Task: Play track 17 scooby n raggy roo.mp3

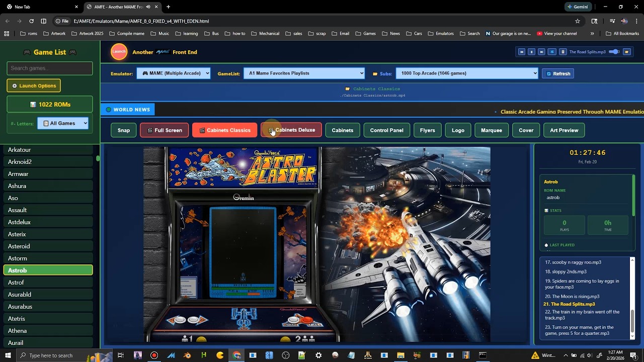Action: [x=573, y=262]
